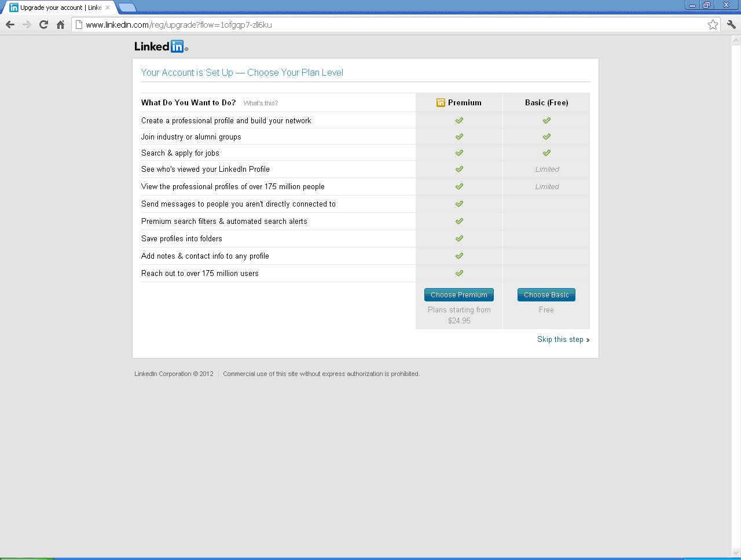741x560 pixels.
Task: Click Premium checkmark for Send messages to people
Action: pos(459,204)
